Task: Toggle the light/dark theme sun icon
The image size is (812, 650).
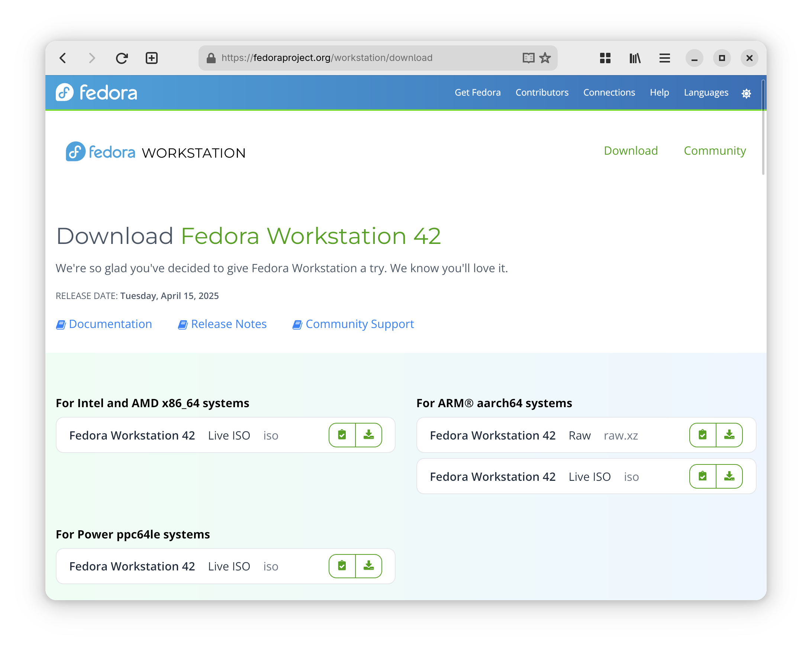Action: coord(746,93)
